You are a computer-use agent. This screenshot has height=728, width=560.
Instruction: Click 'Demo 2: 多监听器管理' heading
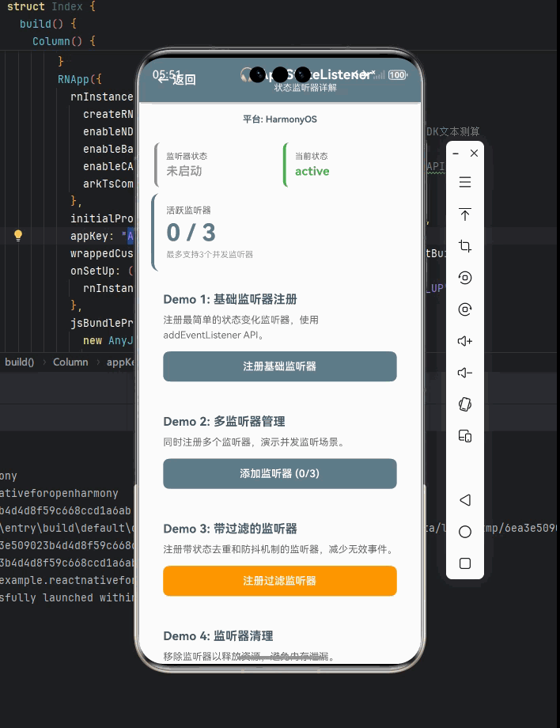tap(224, 422)
